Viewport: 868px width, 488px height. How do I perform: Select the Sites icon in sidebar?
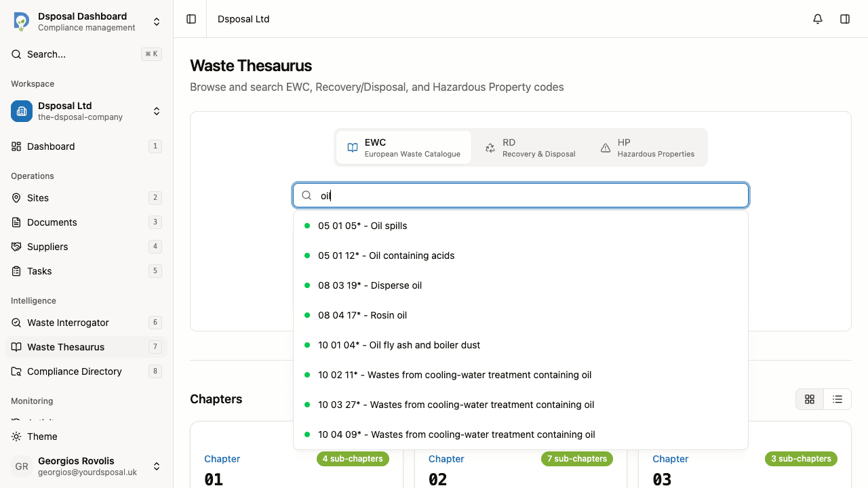coord(15,198)
